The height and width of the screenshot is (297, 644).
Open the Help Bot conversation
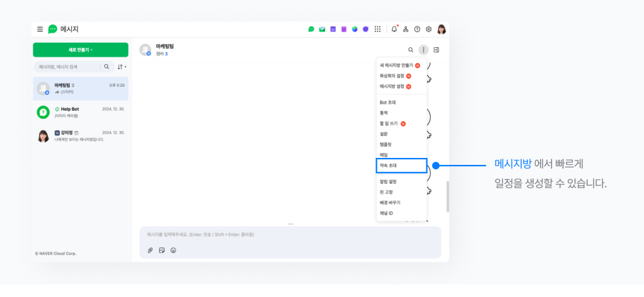(80, 112)
